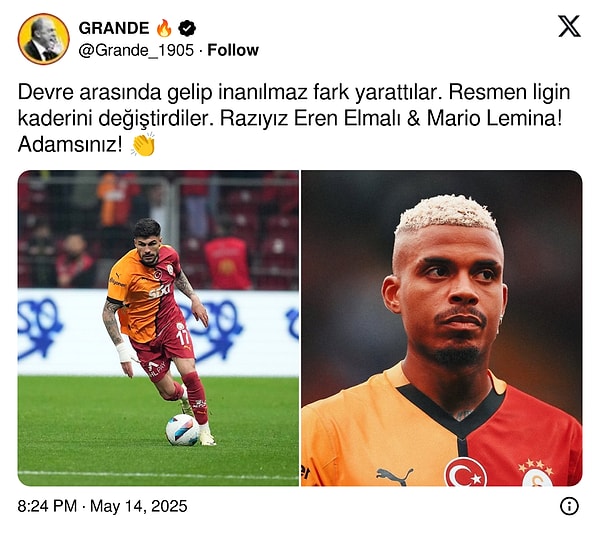Click the clapping hands emoji
Viewport: 600px width, 536px height.
(x=143, y=145)
